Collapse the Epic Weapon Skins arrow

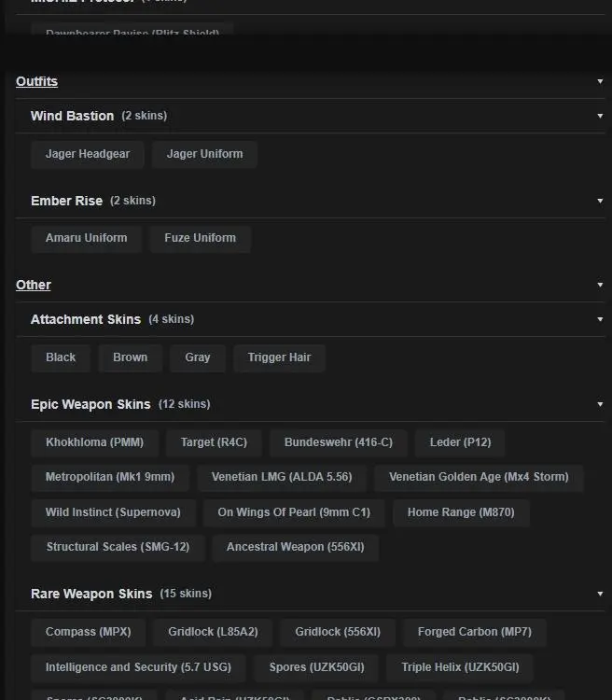600,405
